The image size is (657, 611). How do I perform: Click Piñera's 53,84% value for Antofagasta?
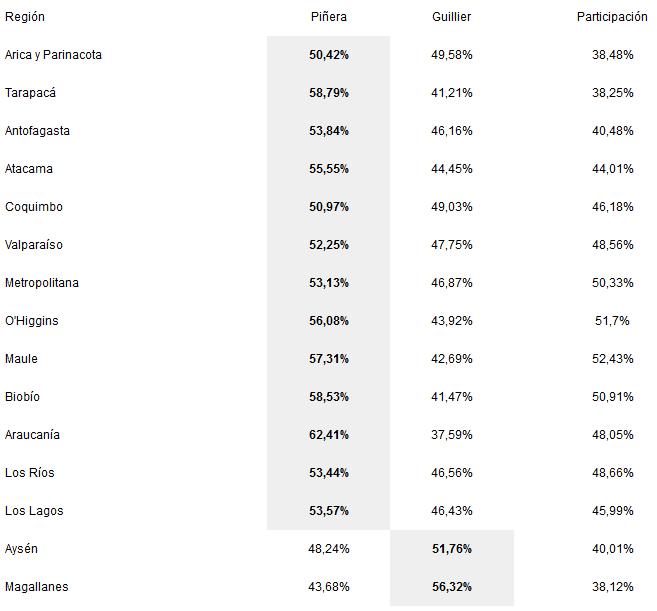point(329,131)
